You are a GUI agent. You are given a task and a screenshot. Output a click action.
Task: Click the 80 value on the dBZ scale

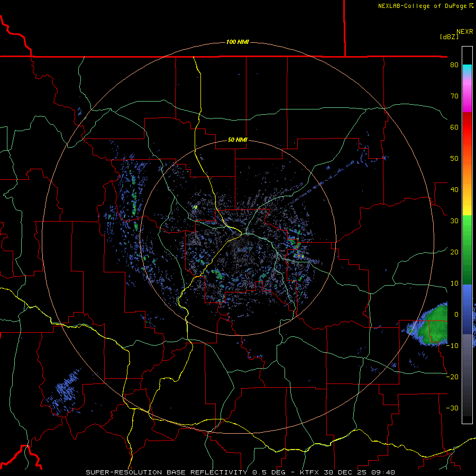(x=454, y=65)
